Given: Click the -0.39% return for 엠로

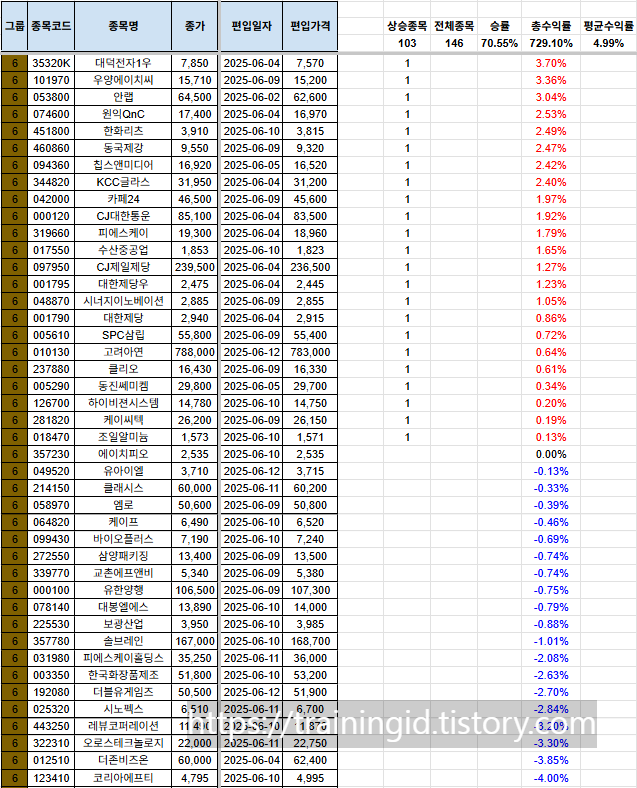Looking at the screenshot, I should tap(551, 506).
